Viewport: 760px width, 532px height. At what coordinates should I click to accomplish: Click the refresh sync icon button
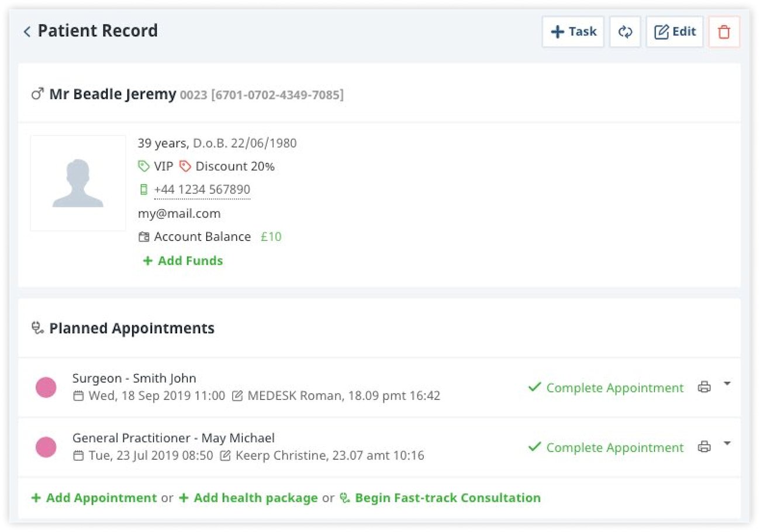pyautogui.click(x=625, y=32)
